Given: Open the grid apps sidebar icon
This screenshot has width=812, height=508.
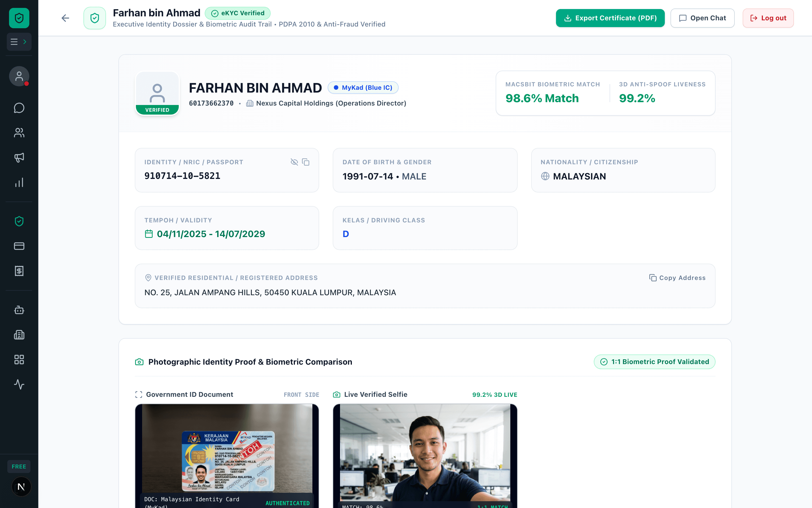Looking at the screenshot, I should coord(19,360).
